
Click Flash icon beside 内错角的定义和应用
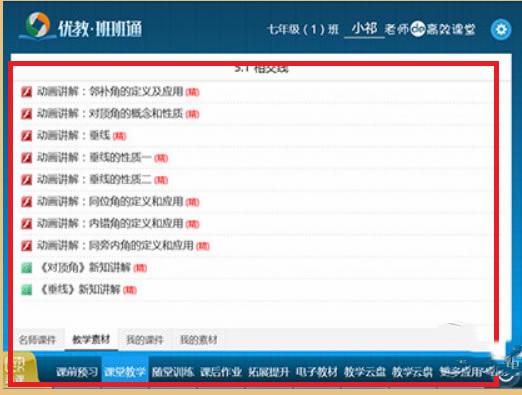(x=27, y=224)
